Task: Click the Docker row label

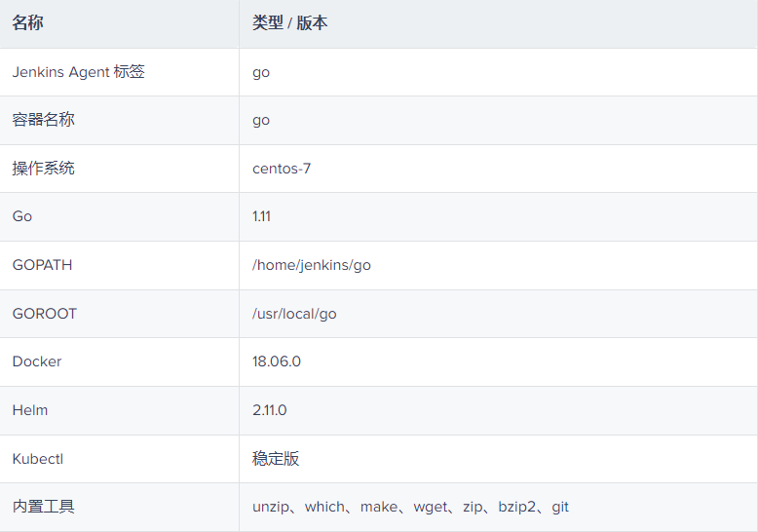Action: pyautogui.click(x=37, y=361)
